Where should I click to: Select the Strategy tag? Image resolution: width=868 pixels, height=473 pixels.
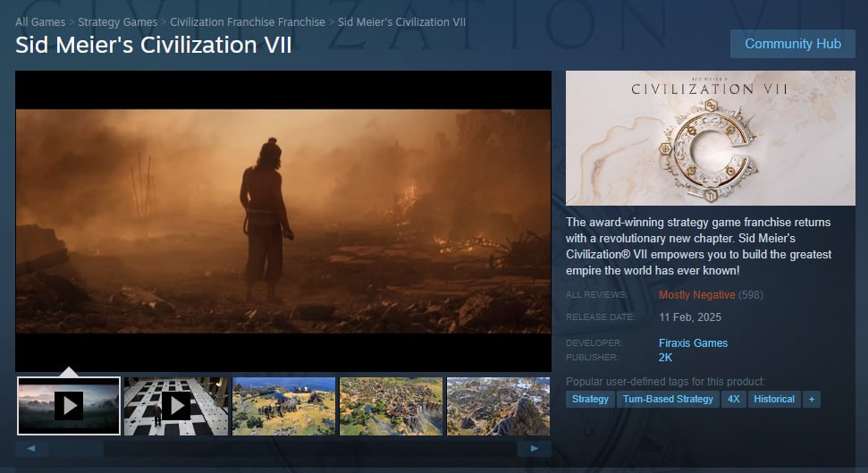[x=590, y=399]
